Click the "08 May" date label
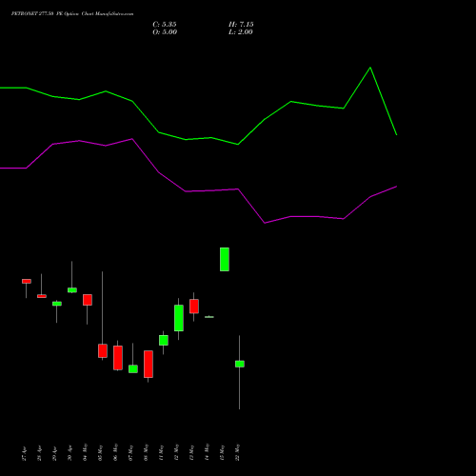Viewport: 476px width, 476px height. pos(147,452)
